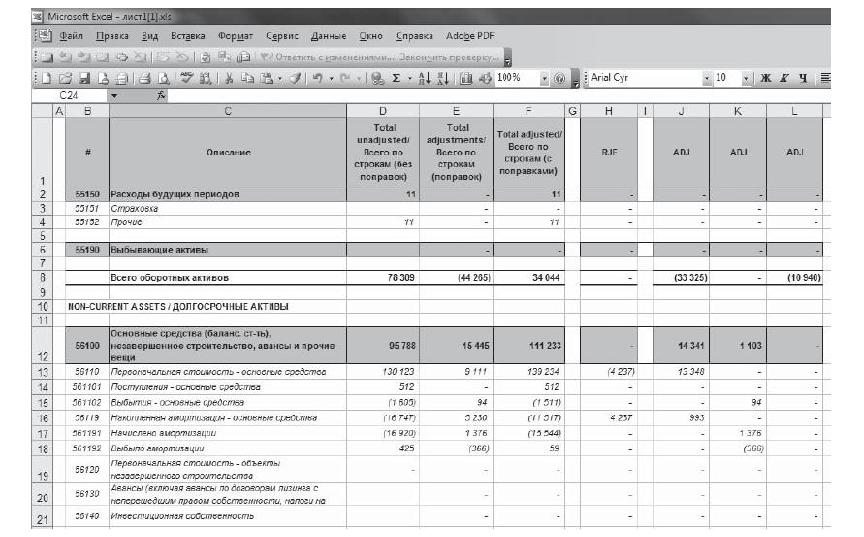The image size is (864, 537).
Task: Expand reviewing toolbar options chevron
Action: tap(507, 58)
